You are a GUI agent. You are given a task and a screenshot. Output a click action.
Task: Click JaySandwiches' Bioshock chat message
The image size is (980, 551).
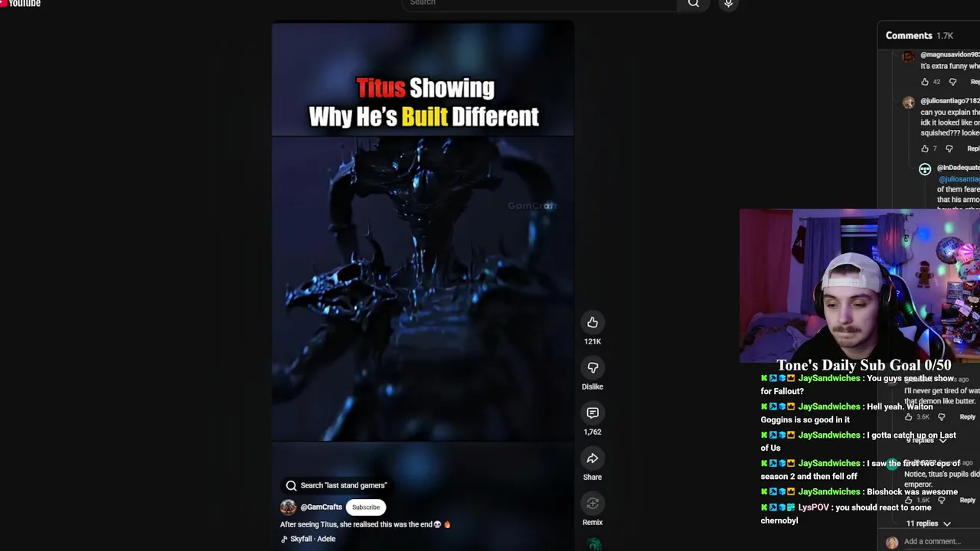click(859, 492)
